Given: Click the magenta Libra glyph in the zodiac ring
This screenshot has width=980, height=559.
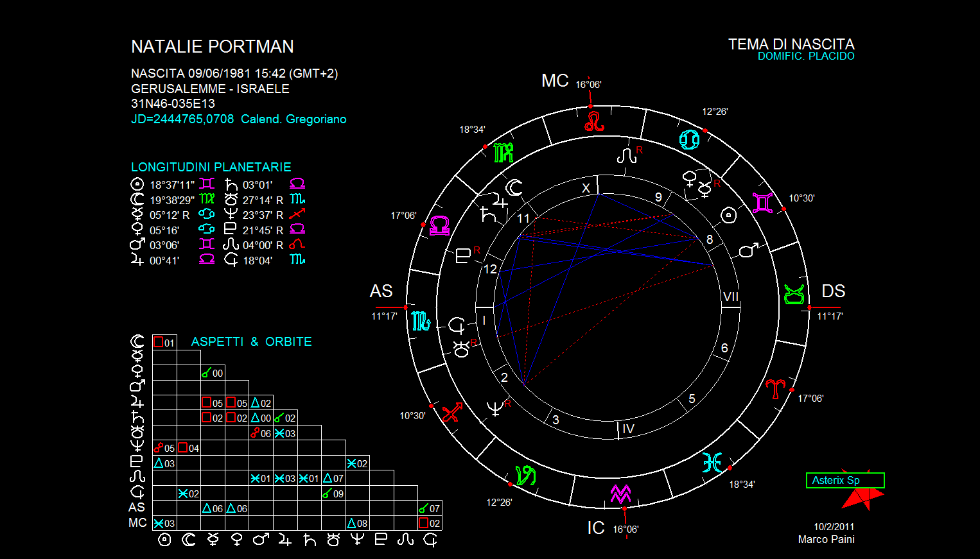Looking at the screenshot, I should coord(440,226).
